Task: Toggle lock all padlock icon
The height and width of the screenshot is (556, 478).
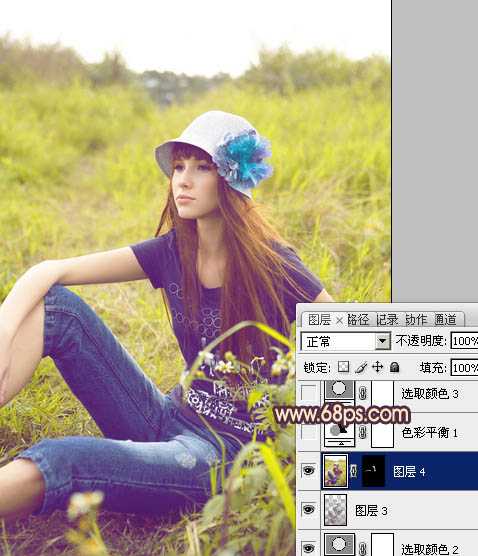Action: 394,367
